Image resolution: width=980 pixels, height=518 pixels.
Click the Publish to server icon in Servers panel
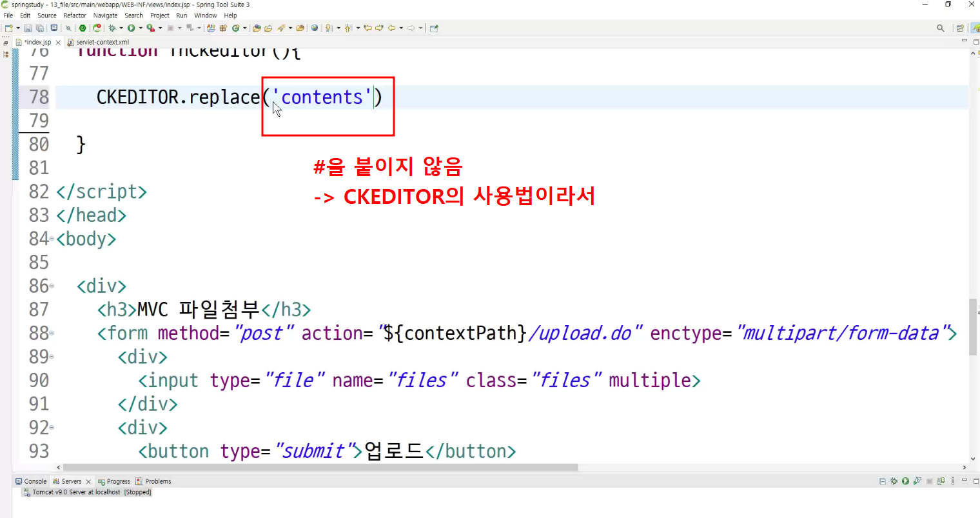point(941,481)
